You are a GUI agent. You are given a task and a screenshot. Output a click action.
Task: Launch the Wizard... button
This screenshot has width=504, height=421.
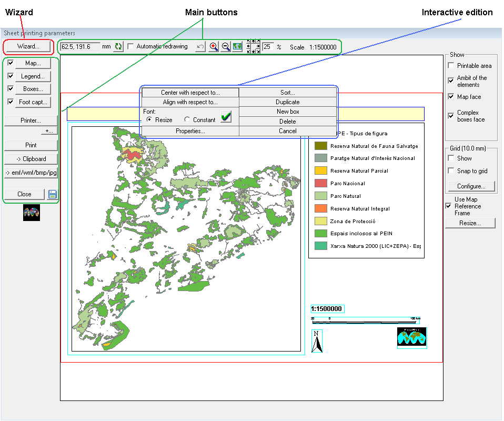28,46
